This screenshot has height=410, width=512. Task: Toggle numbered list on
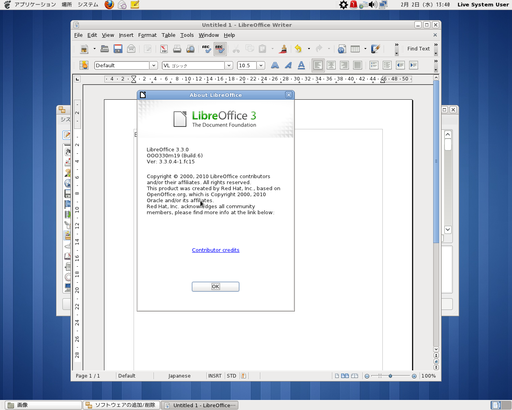coord(374,65)
